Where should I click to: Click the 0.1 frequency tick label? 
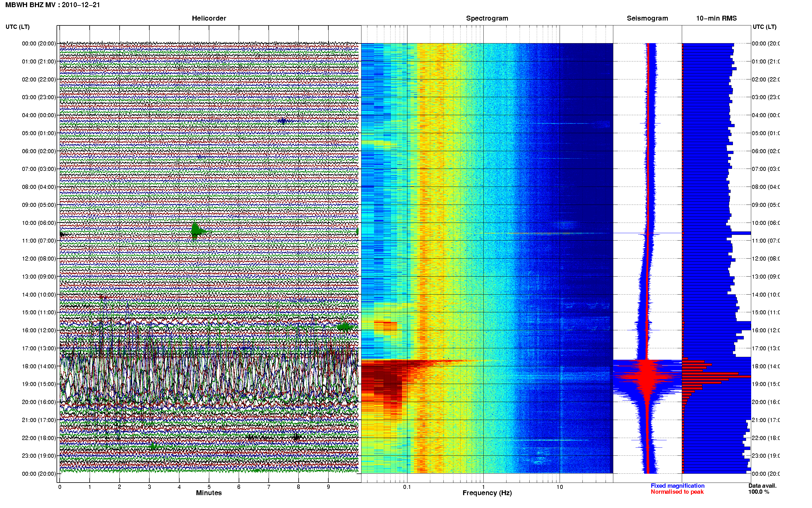[x=407, y=487]
